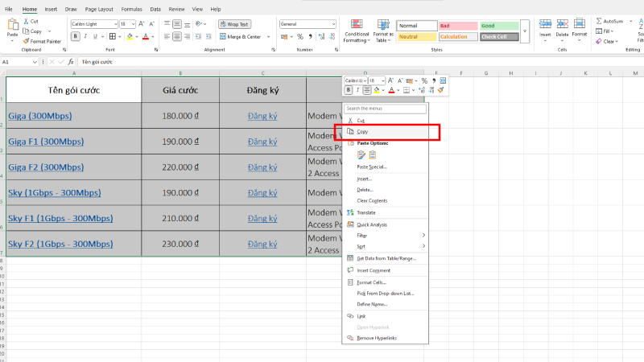Click the AutoSum sigma icon
The height and width of the screenshot is (362, 644).
(598, 21)
